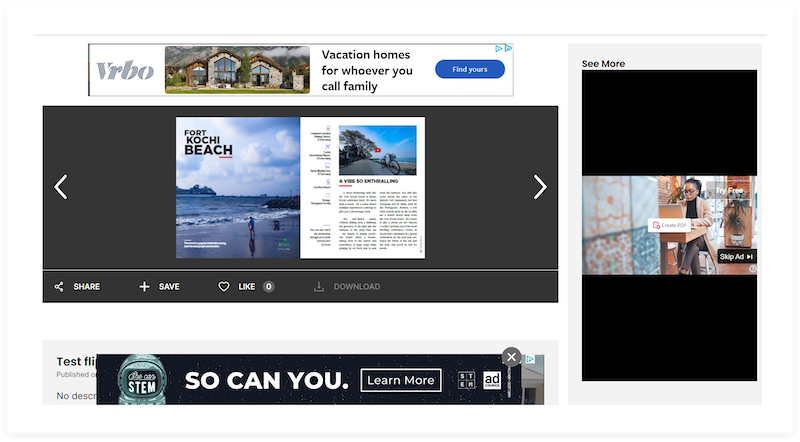Image resolution: width=800 pixels, height=442 pixels.
Task: Click the LIKE label
Action: (246, 286)
